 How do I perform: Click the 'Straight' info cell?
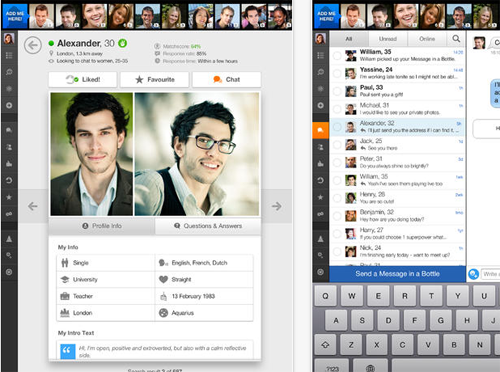pyautogui.click(x=204, y=279)
